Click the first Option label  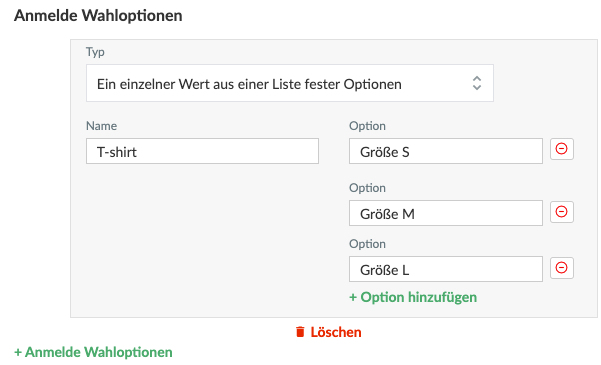[x=367, y=126]
